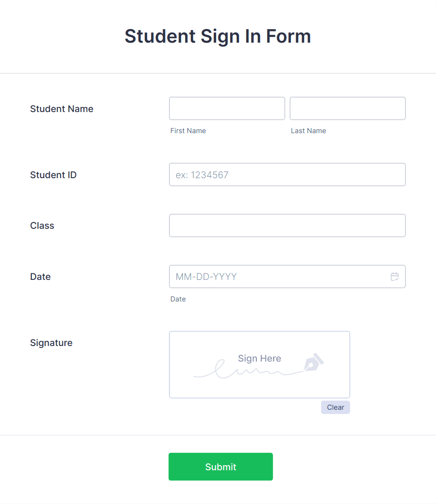Click the Class input field
436x504 pixels.
pyautogui.click(x=287, y=226)
